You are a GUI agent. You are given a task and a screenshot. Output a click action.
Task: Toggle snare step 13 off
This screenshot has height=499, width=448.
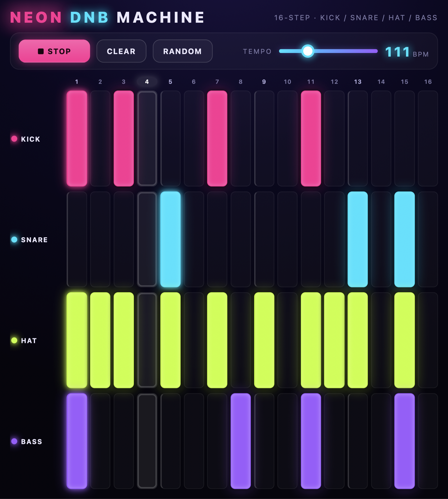coord(358,239)
